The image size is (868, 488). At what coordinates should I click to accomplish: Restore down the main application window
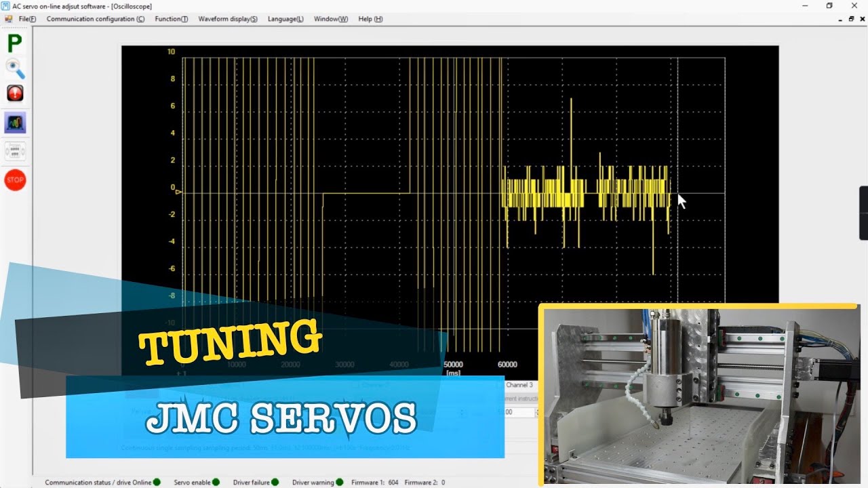point(829,6)
